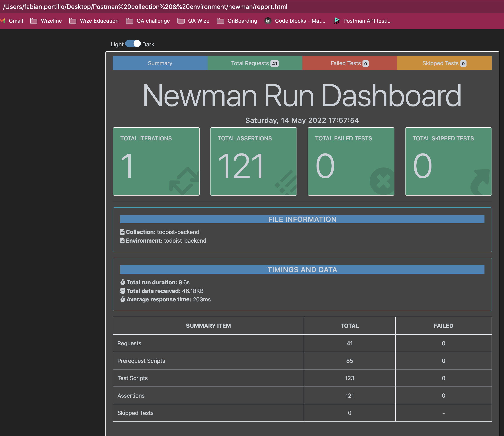Click Average response time 203ms value
504x436 pixels.
pyautogui.click(x=202, y=299)
